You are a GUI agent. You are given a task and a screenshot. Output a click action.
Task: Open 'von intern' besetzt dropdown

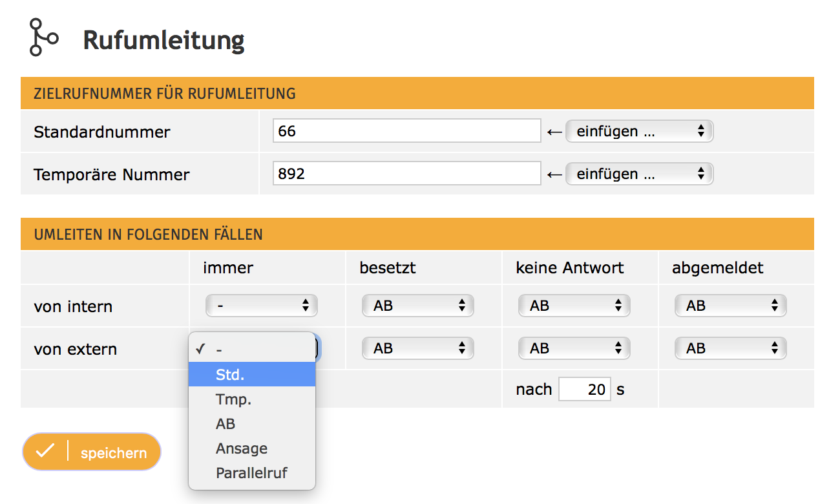(418, 306)
